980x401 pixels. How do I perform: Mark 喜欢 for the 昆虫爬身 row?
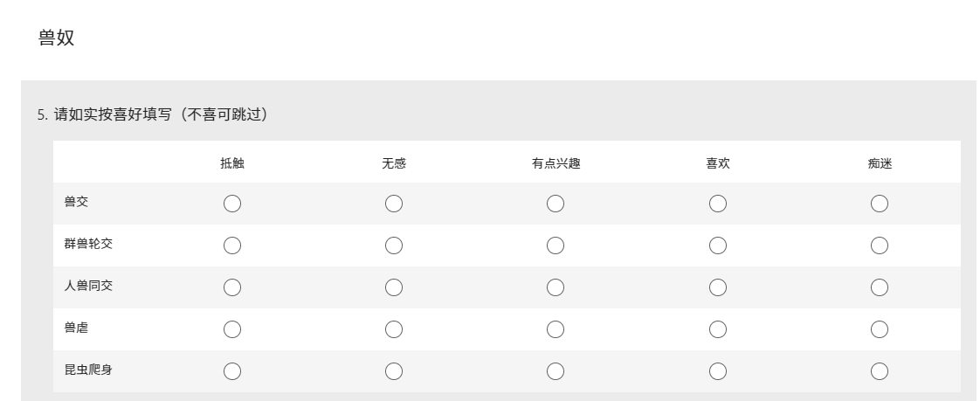click(x=718, y=371)
